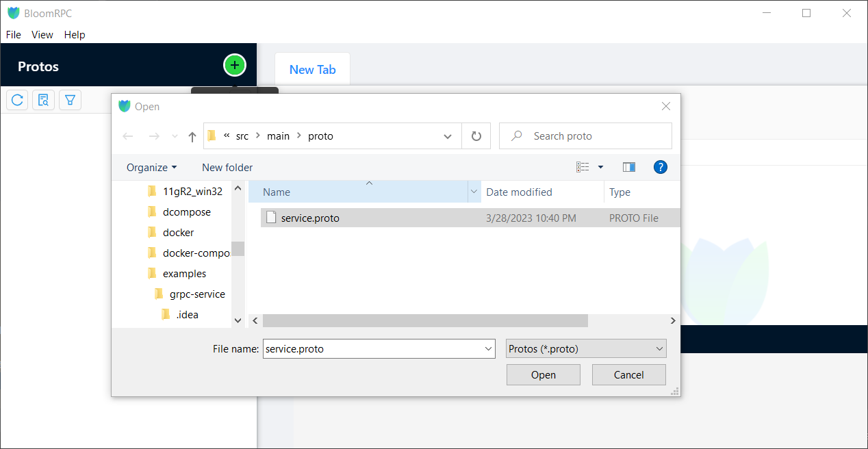The image size is (868, 449).
Task: Click the file list scroll left arrow
Action: coord(255,320)
